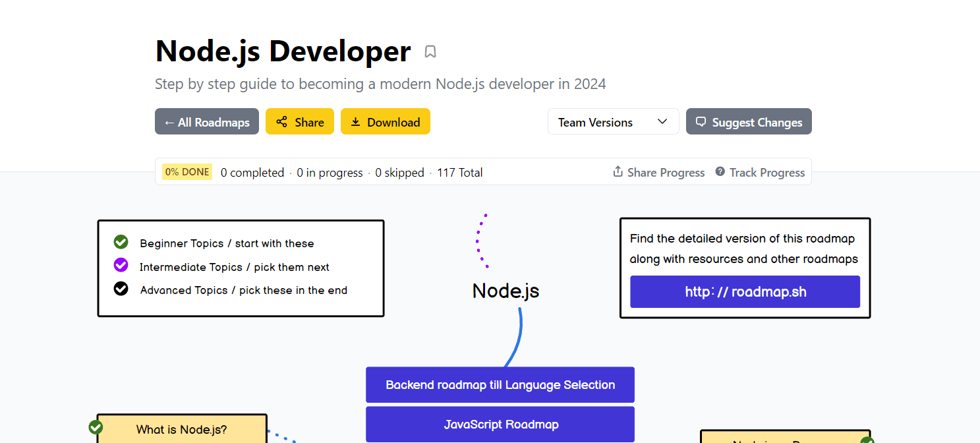980x443 pixels.
Task: Click the '0 completed' text
Action: (252, 173)
